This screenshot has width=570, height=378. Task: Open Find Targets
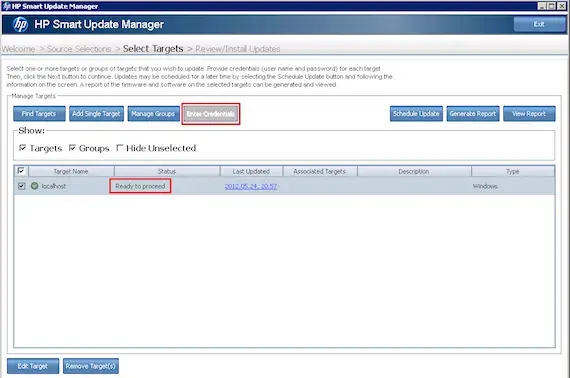[x=39, y=114]
